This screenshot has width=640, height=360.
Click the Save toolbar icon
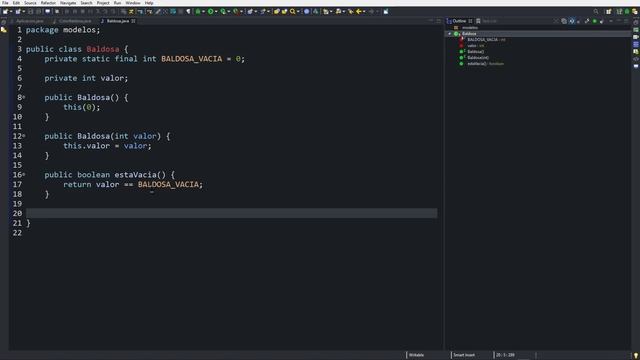31,11
